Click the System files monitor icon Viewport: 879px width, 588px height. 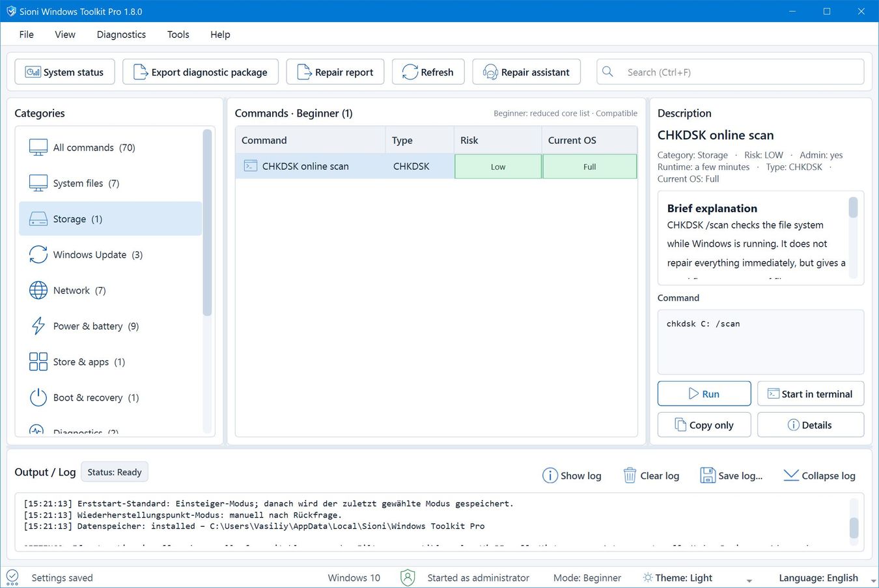pyautogui.click(x=38, y=183)
